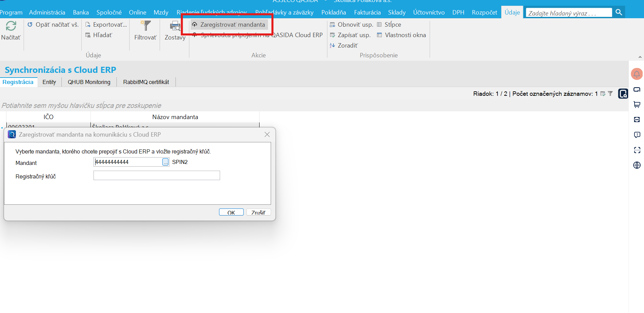The height and width of the screenshot is (313, 644).
Task: Click the dark search document icon
Action: 623,93
